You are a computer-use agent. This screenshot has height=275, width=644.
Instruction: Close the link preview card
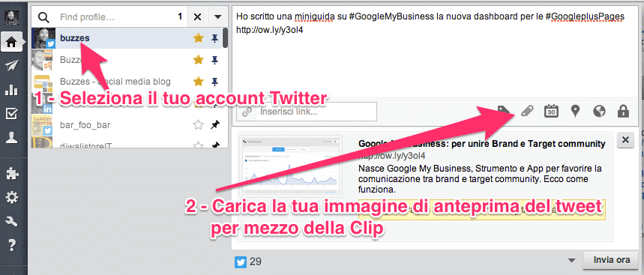[x=625, y=139]
